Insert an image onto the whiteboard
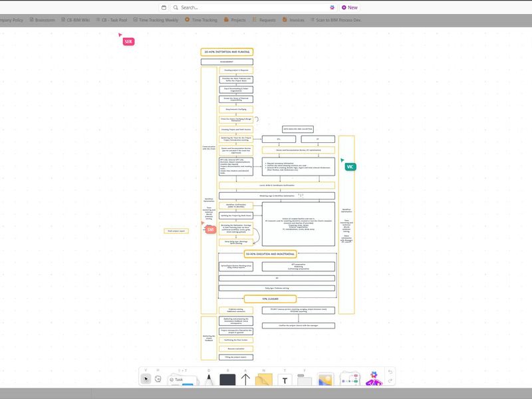Image resolution: width=532 pixels, height=399 pixels. [x=325, y=379]
